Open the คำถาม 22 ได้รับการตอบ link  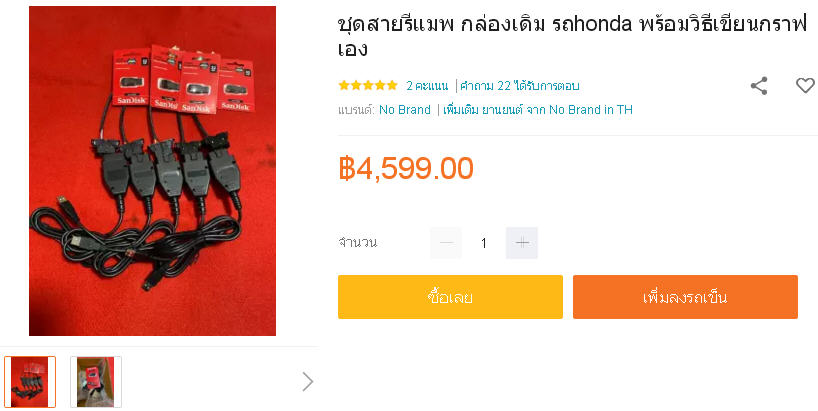click(x=520, y=86)
